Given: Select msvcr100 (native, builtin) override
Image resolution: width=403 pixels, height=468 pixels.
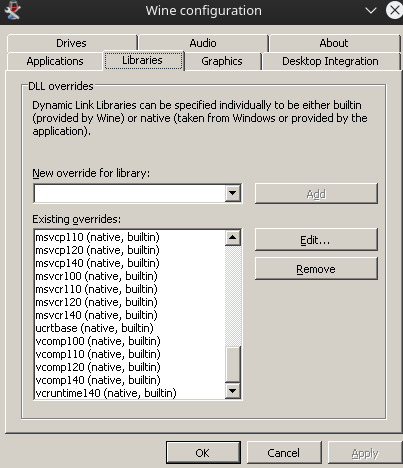Looking at the screenshot, I should coord(130,276).
